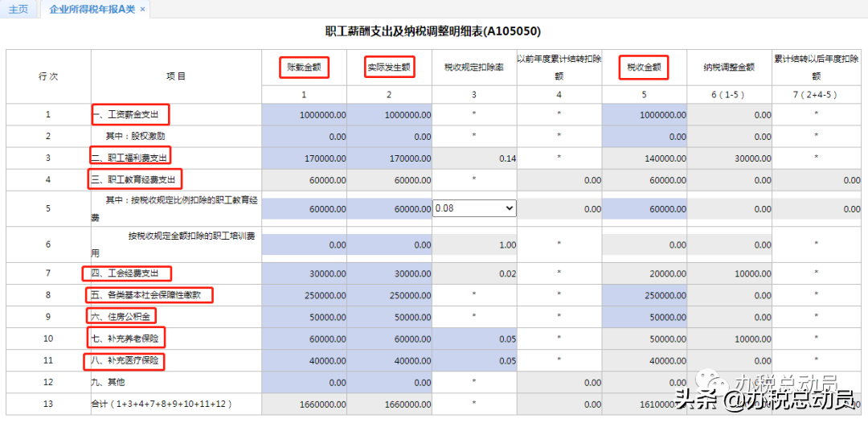868x423 pixels.
Task: Click the 八、补充医疗保险 row label
Action: (x=125, y=361)
